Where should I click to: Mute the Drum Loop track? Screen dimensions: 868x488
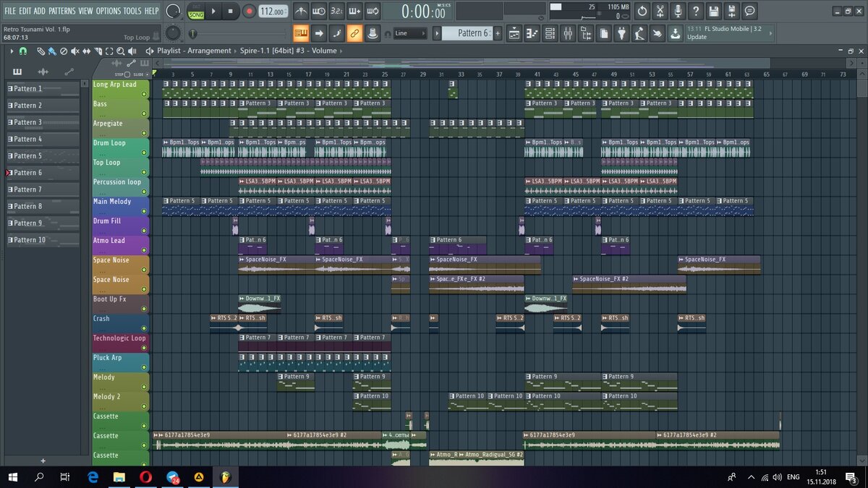pyautogui.click(x=144, y=153)
